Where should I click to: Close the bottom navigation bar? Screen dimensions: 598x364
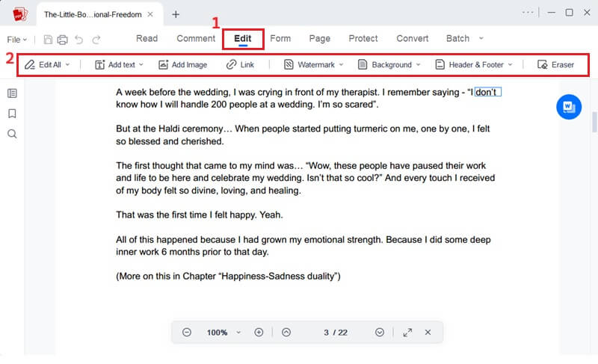[x=428, y=333]
